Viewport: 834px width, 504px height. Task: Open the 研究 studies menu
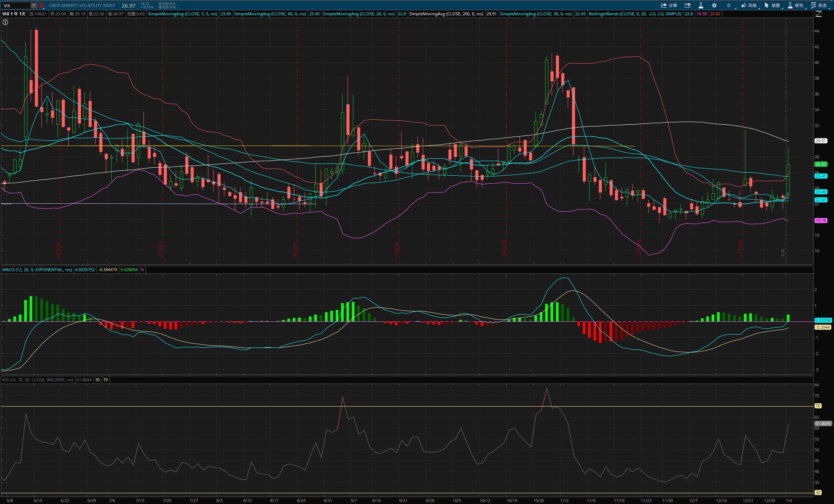click(x=795, y=5)
